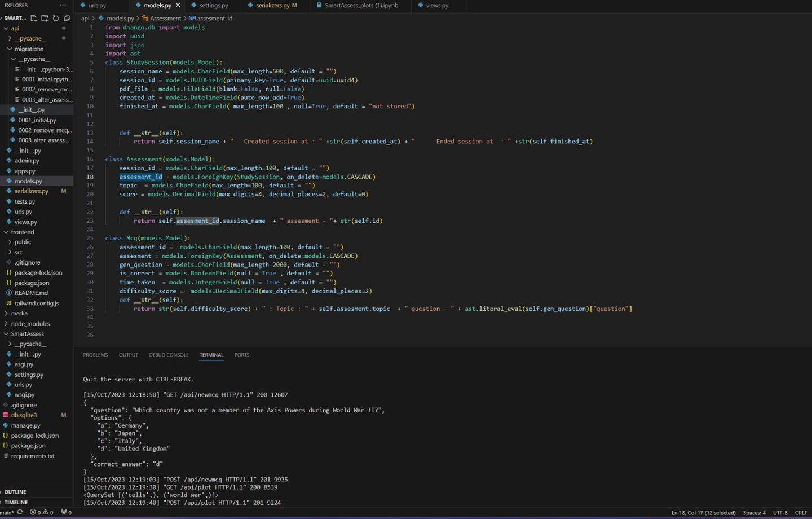
Task: Change end of line sequence CRLF
Action: (x=801, y=513)
